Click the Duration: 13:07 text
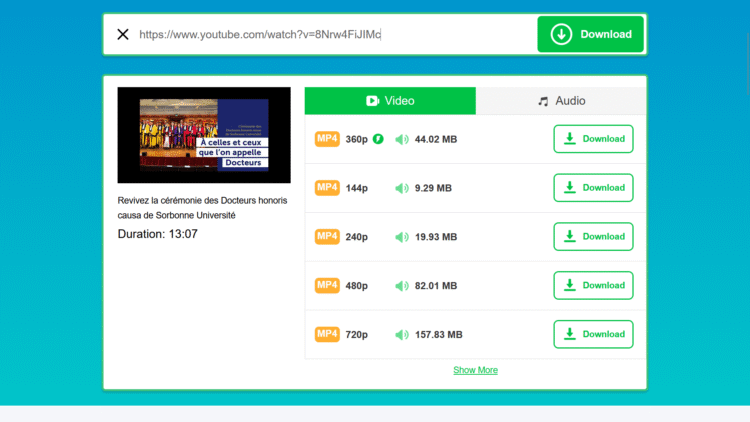750x422 pixels. pyautogui.click(x=157, y=234)
